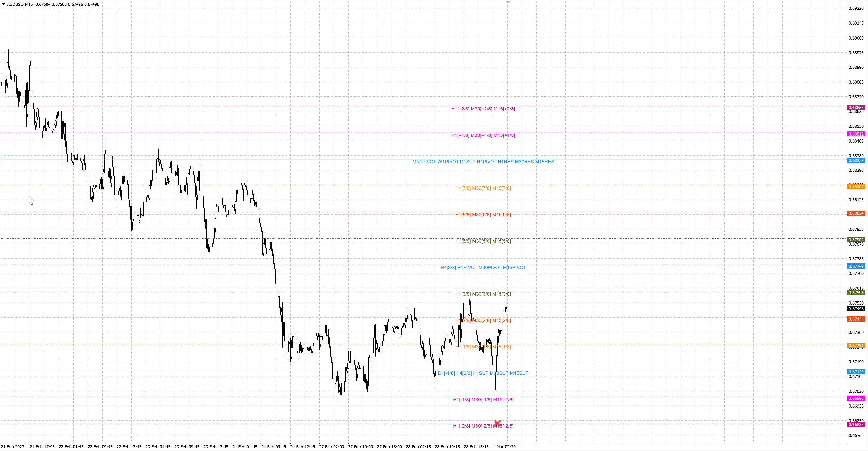868x451 pixels.
Task: Select the H1[5/8] M30[5/8] M15[5/8] label
Action: [483, 241]
